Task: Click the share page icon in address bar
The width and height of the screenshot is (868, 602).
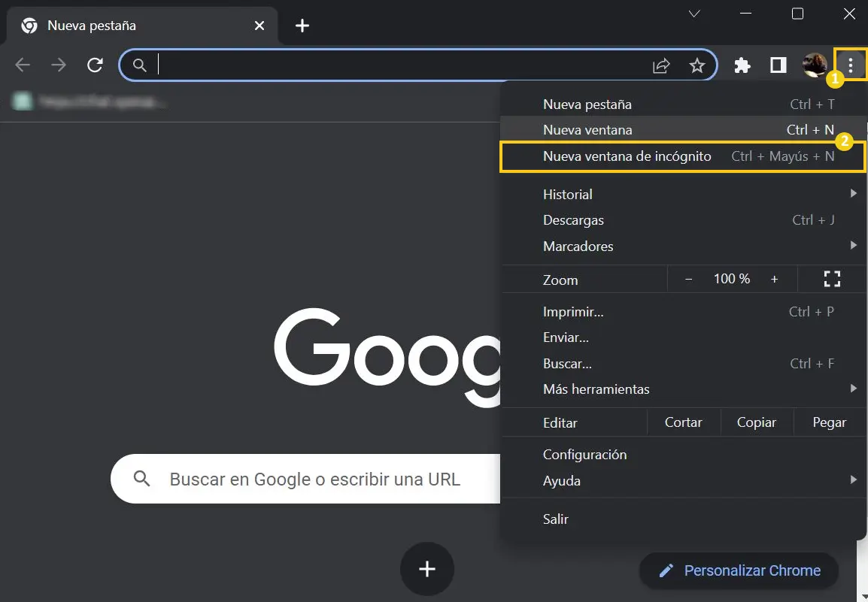Action: 661,66
